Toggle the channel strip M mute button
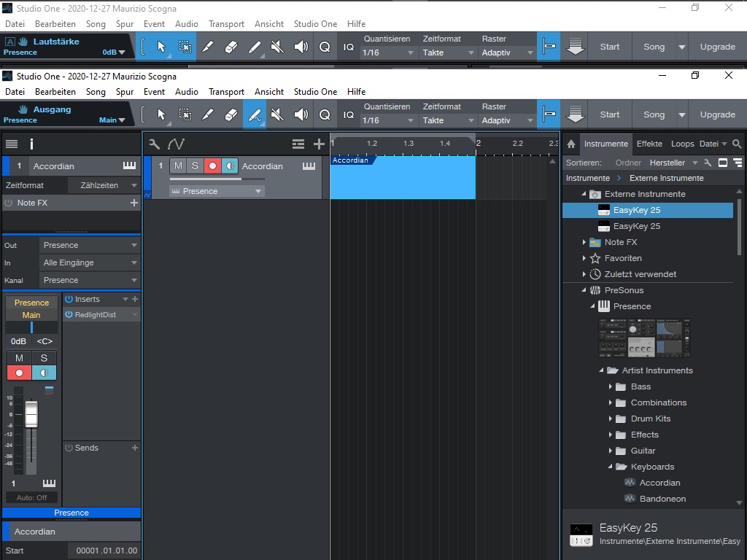747x560 pixels. pyautogui.click(x=19, y=358)
